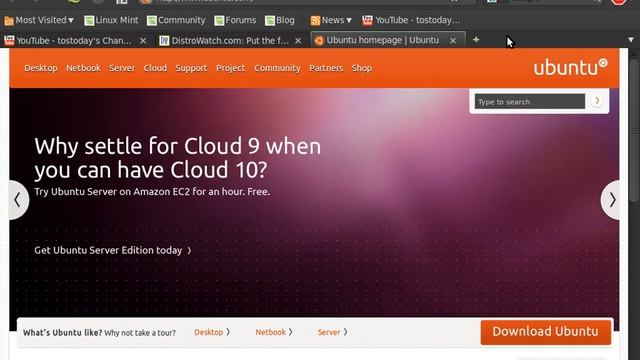This screenshot has width=640, height=360.
Task: Open a new tab with the plus icon
Action: 476,40
